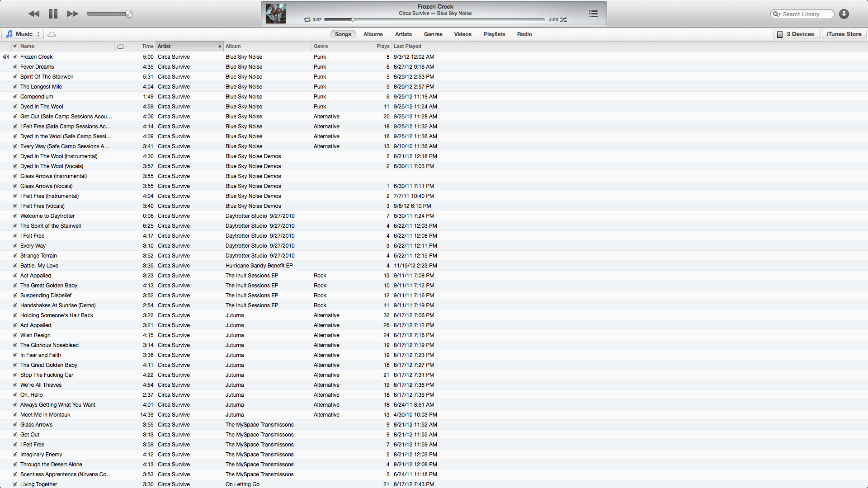Switch to the Albums view tab
The height and width of the screenshot is (488, 868).
click(x=373, y=34)
